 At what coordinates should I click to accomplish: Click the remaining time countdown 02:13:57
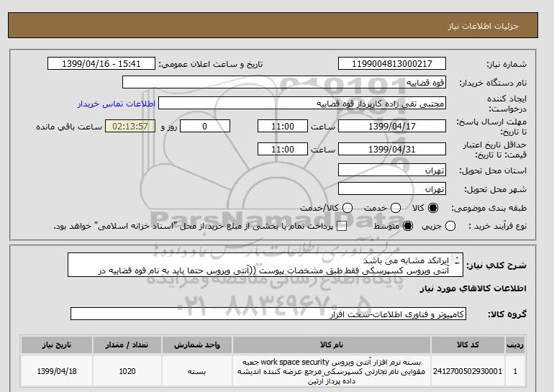click(130, 126)
